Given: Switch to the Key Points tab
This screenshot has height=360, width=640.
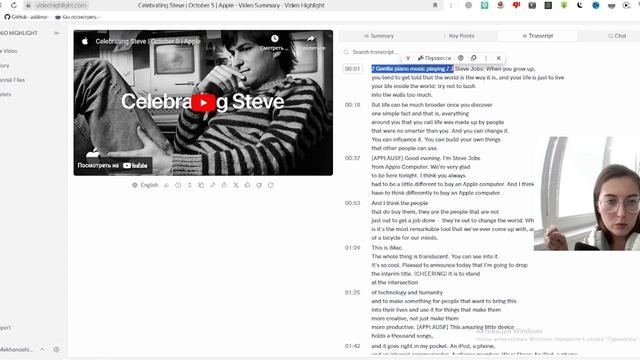Looking at the screenshot, I should [x=458, y=36].
